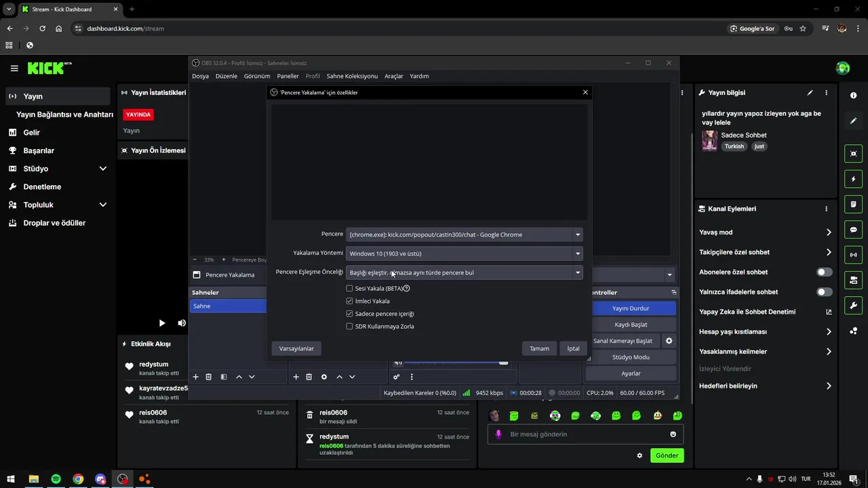Toggle Abonelere özel sohbet switch
The image size is (868, 488).
(825, 272)
